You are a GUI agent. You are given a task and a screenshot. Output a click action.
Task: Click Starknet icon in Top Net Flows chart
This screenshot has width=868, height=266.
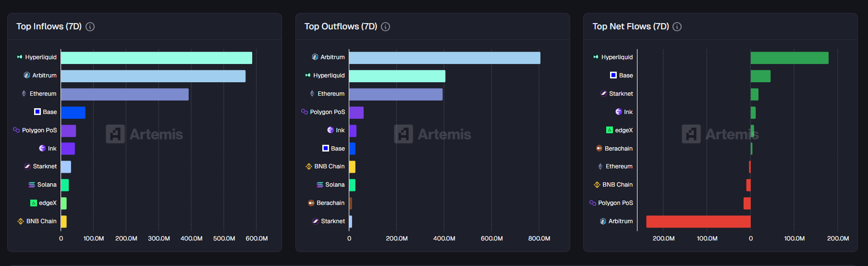click(x=603, y=93)
